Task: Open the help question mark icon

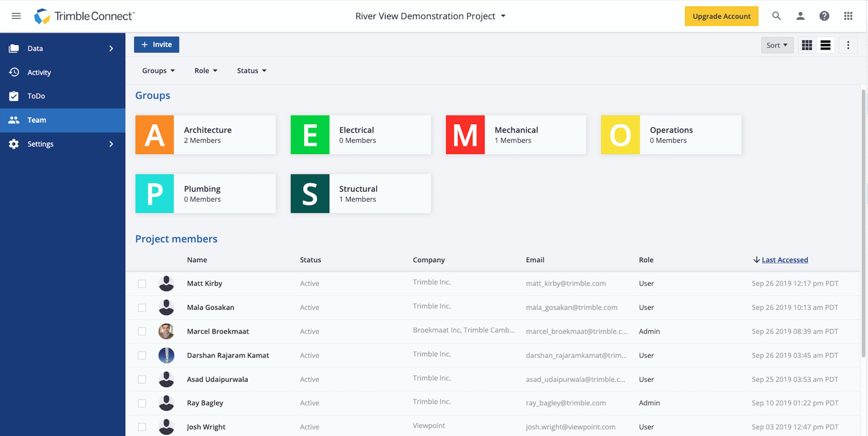Action: point(824,16)
